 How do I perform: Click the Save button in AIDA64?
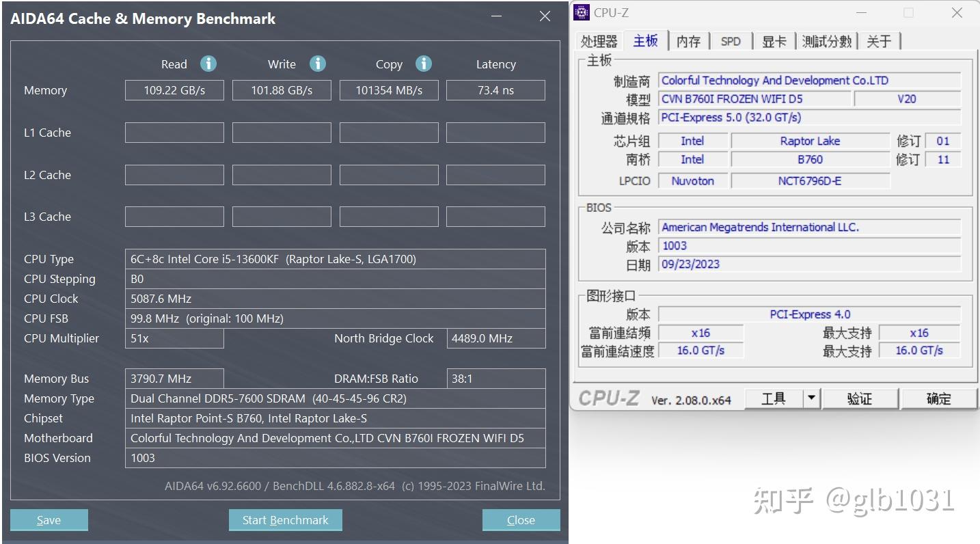coord(49,520)
